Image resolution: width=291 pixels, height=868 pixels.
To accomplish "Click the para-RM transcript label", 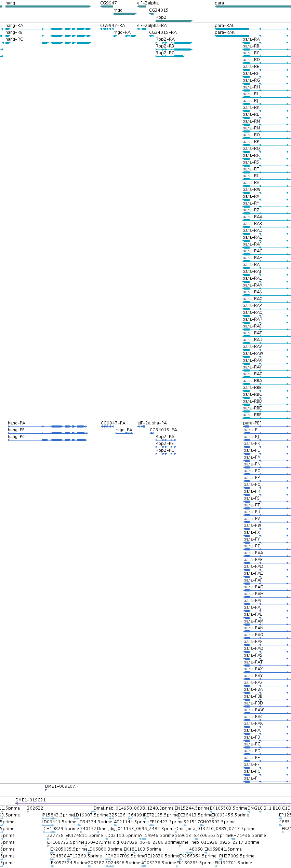I will pyautogui.click(x=251, y=121).
